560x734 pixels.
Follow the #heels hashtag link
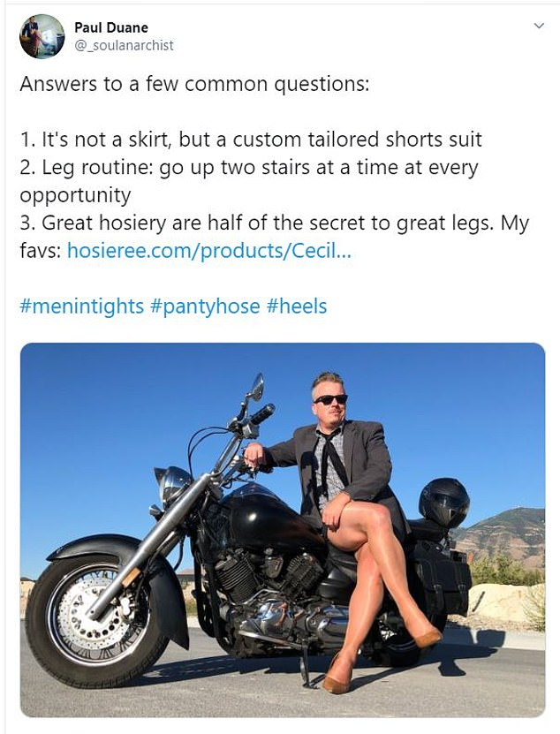(297, 306)
